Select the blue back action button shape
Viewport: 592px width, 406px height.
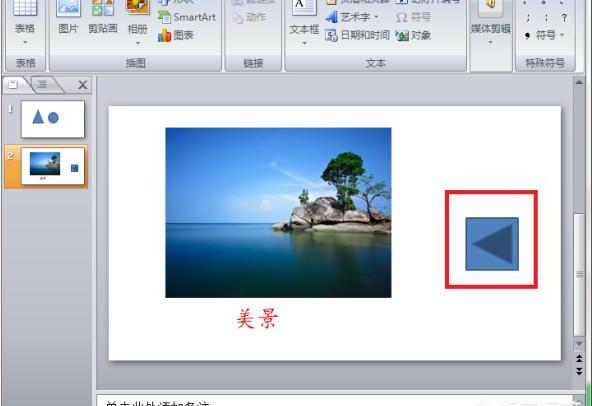pos(492,244)
